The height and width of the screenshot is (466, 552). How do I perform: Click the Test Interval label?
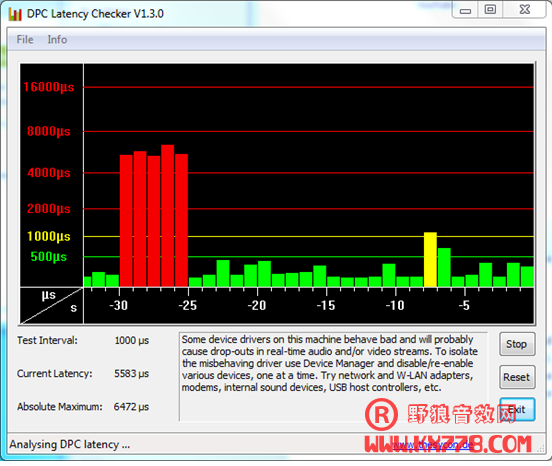(47, 340)
